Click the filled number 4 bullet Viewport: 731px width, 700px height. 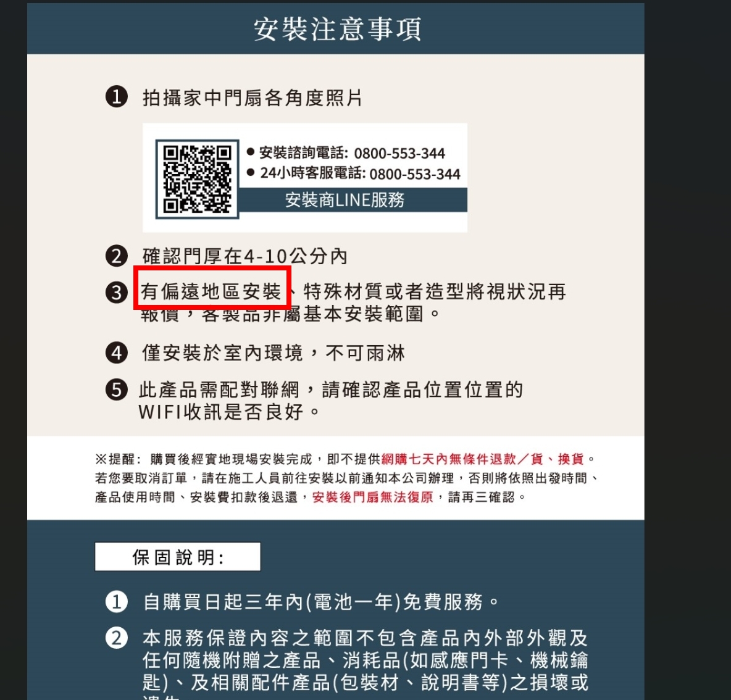(117, 353)
